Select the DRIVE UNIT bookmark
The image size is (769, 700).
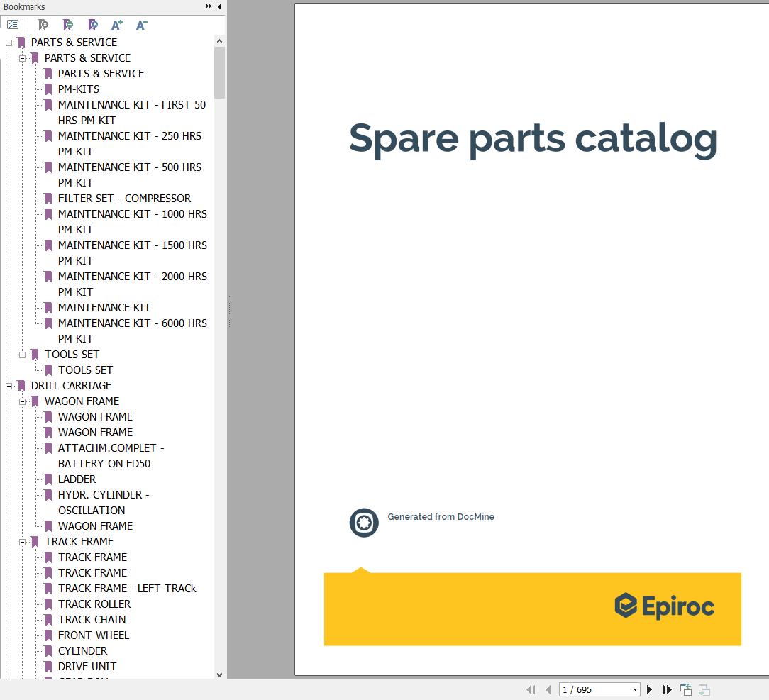(x=87, y=667)
